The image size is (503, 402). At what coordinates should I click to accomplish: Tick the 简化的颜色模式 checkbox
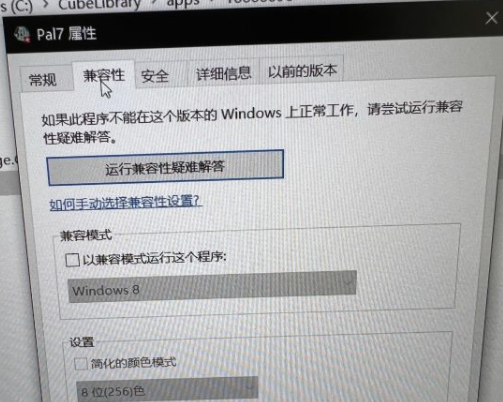coord(81,364)
